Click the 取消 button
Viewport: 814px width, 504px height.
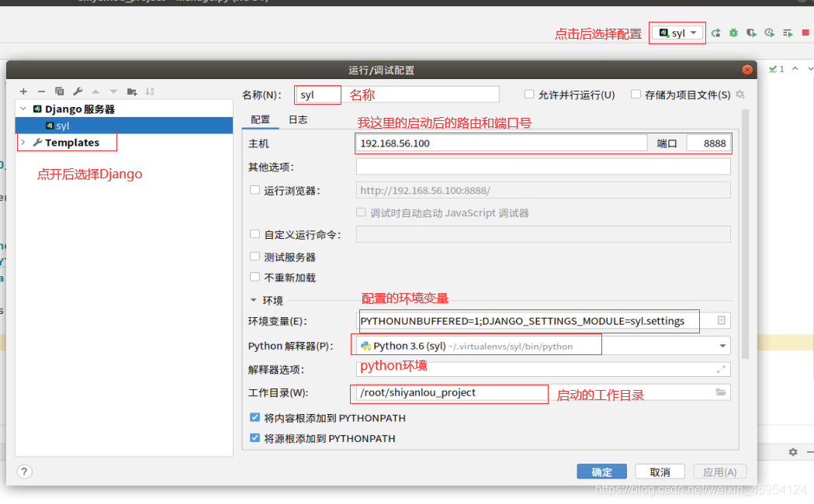(660, 472)
